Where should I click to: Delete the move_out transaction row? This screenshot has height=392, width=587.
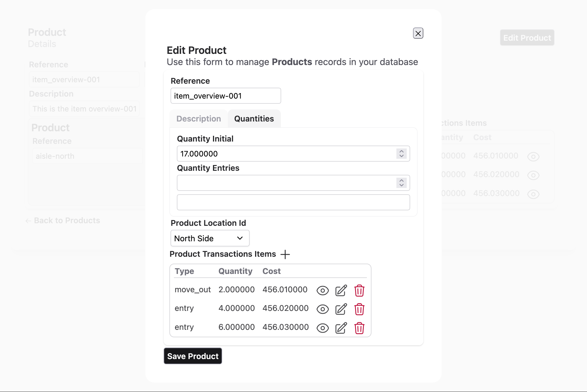click(359, 291)
